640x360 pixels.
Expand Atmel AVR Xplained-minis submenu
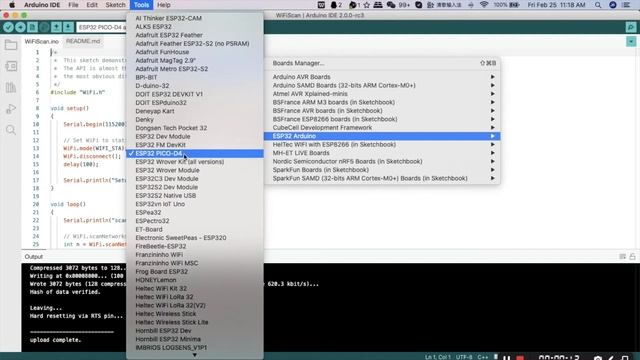coord(382,94)
